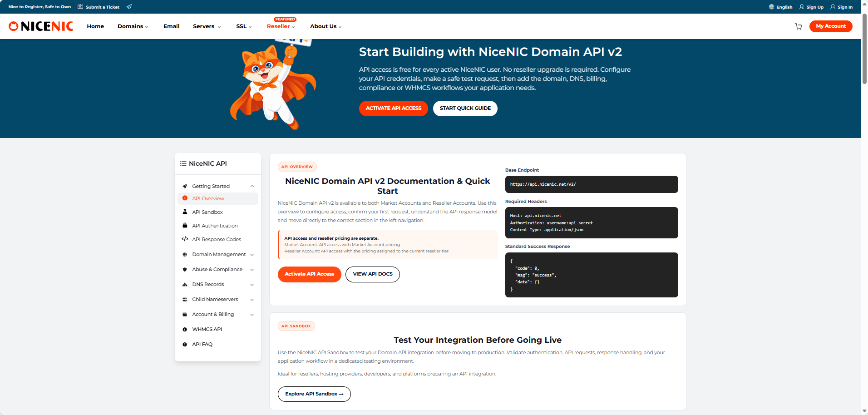The width and height of the screenshot is (868, 415).
Task: Click the wallet icon for Account & Billing
Action: point(185,314)
